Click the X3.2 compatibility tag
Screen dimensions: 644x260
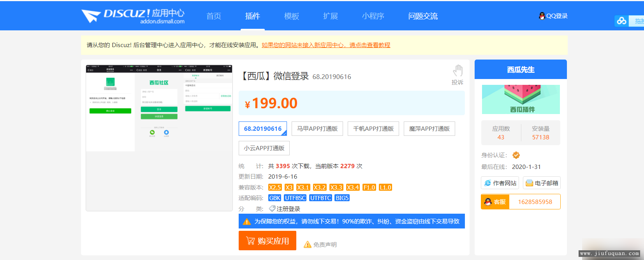click(320, 187)
